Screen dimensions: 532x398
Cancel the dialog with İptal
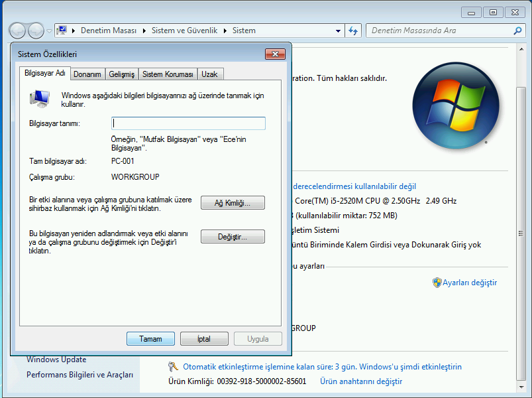click(204, 339)
